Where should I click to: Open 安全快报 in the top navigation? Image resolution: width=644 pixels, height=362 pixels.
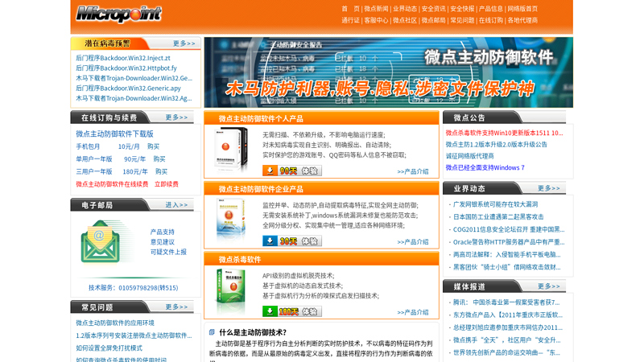click(x=462, y=9)
